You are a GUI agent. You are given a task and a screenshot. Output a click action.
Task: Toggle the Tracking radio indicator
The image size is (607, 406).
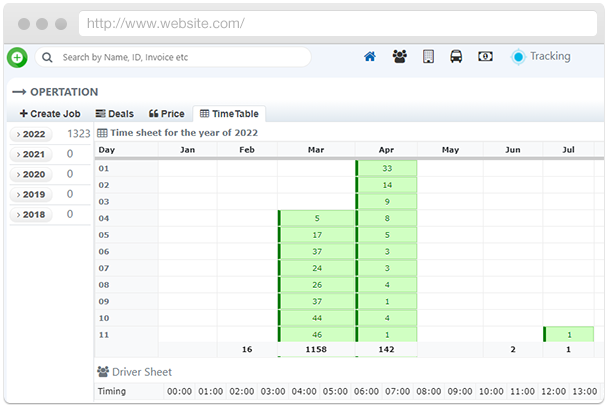[517, 57]
